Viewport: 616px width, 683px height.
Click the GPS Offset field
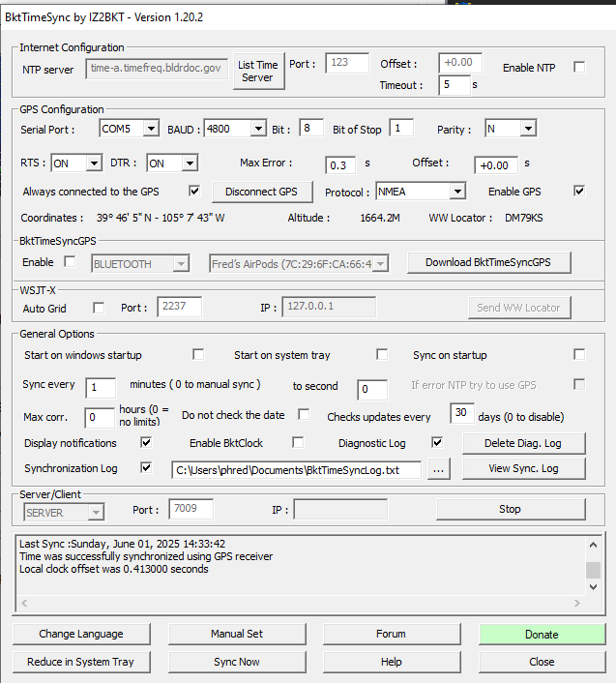click(496, 165)
